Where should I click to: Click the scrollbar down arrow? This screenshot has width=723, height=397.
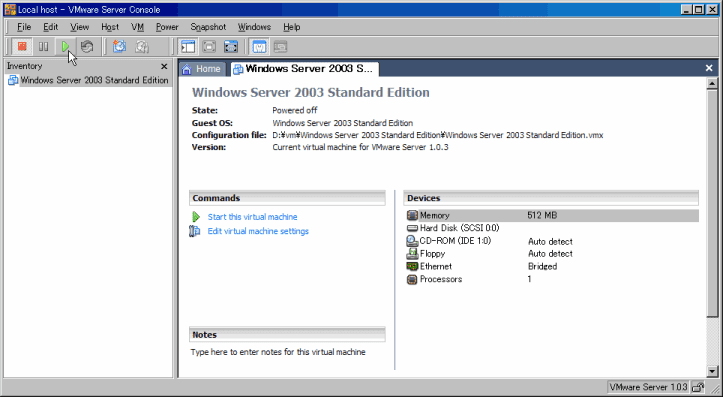coord(712,371)
